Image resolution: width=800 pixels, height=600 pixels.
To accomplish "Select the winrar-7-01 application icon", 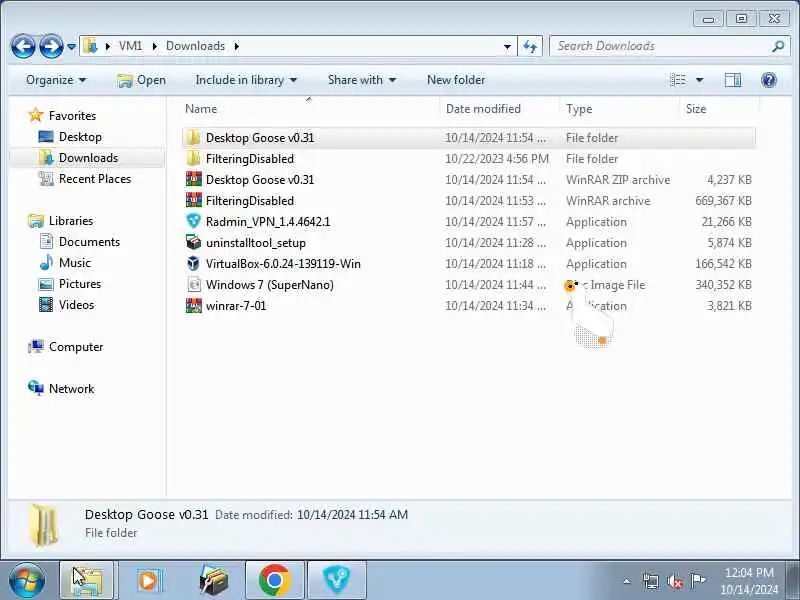I will coord(193,306).
